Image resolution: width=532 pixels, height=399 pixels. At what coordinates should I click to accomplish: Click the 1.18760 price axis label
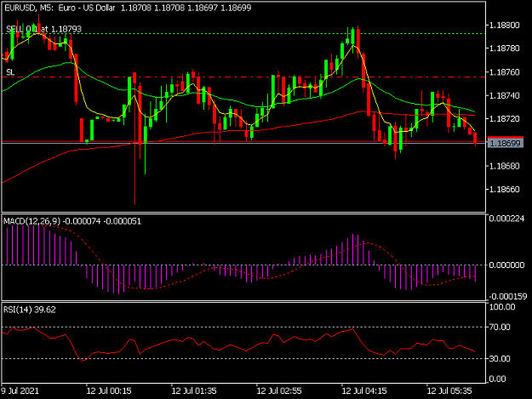coord(505,72)
